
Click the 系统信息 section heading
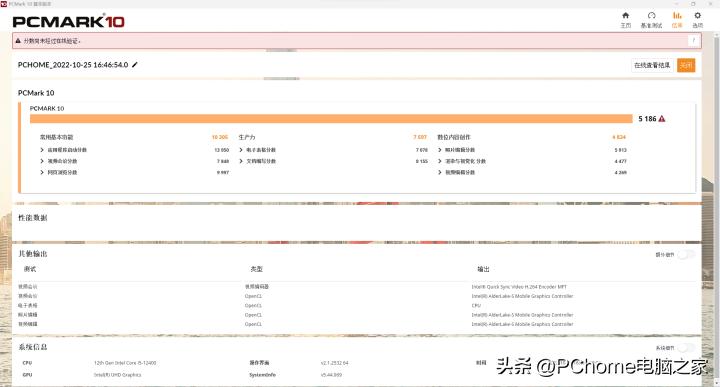click(33, 347)
